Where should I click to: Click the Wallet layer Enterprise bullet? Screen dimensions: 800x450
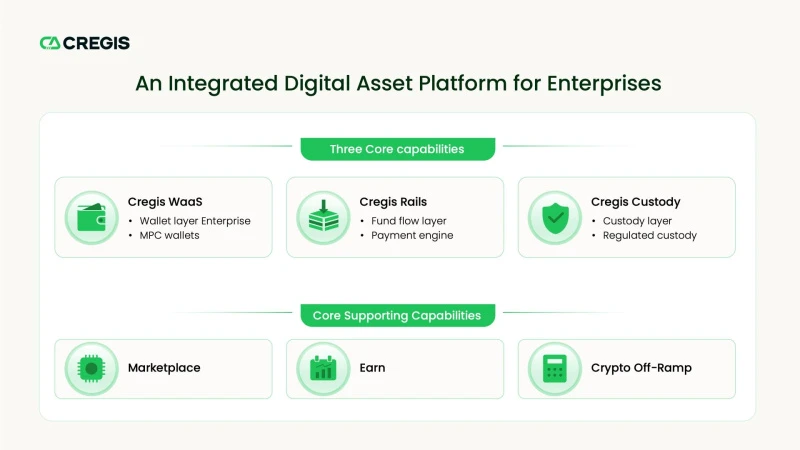point(195,221)
